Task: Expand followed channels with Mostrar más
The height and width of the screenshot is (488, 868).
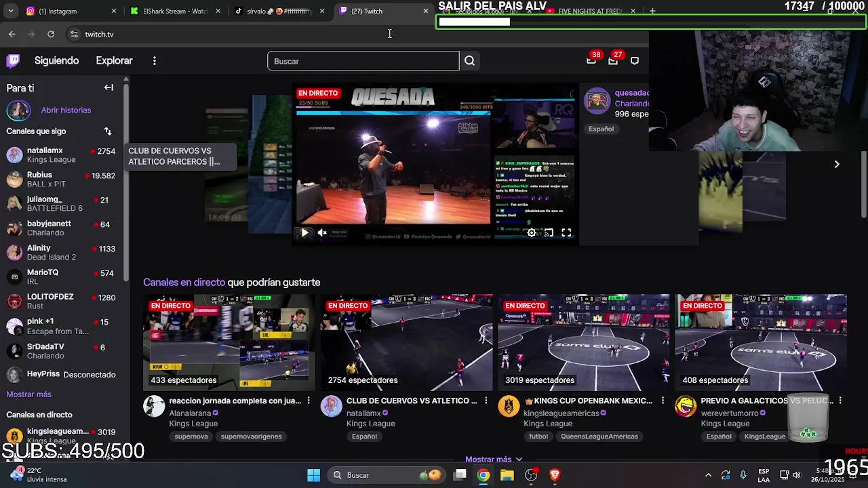Action: pos(28,394)
